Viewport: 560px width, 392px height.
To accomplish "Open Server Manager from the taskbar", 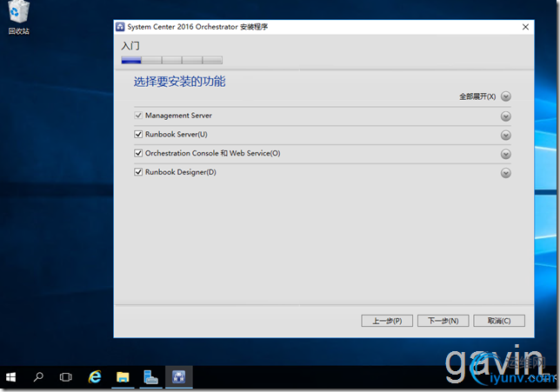I will [150, 377].
